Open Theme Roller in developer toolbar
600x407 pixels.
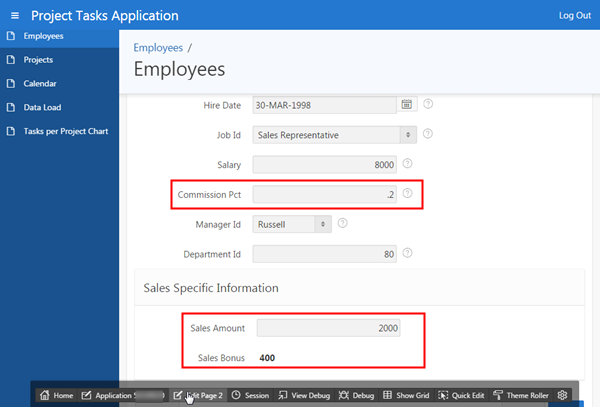coord(521,395)
